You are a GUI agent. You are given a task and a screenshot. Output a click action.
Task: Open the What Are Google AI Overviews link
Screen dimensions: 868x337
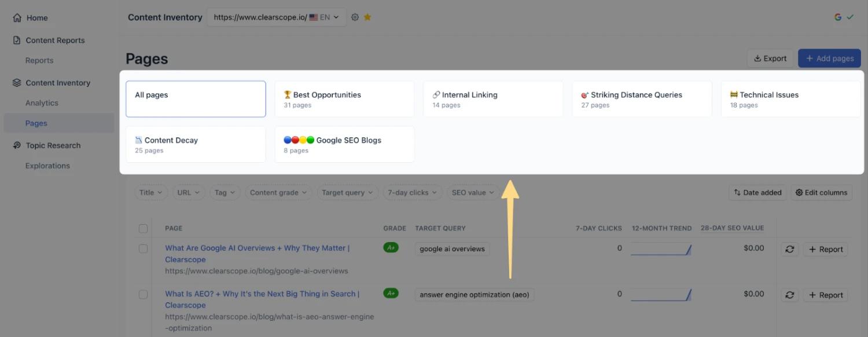tap(258, 254)
